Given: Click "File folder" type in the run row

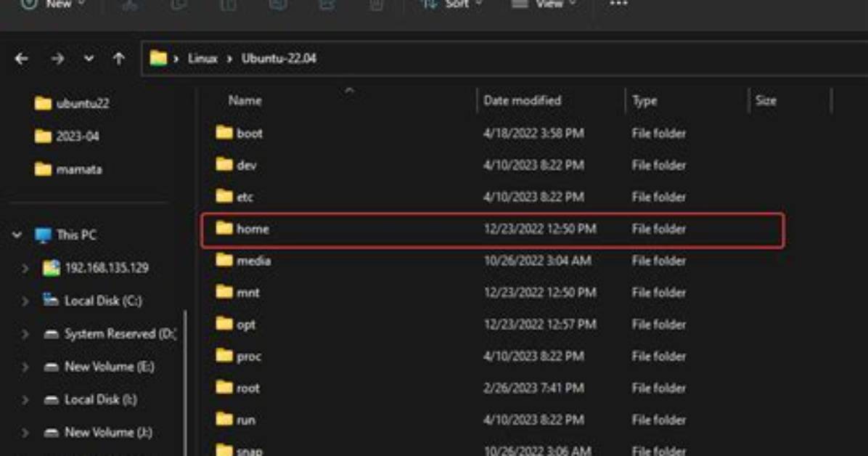Looking at the screenshot, I should click(x=659, y=420).
